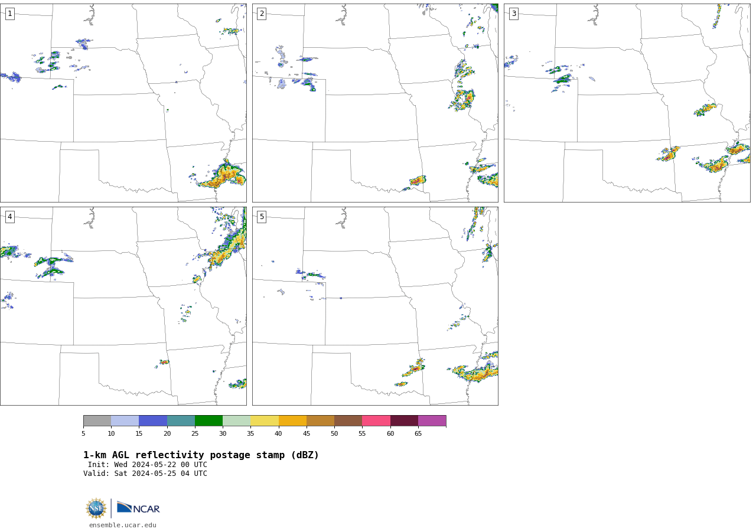Image resolution: width=756 pixels, height=532 pixels.
Task: Click the panel number label 2
Action: click(x=262, y=14)
